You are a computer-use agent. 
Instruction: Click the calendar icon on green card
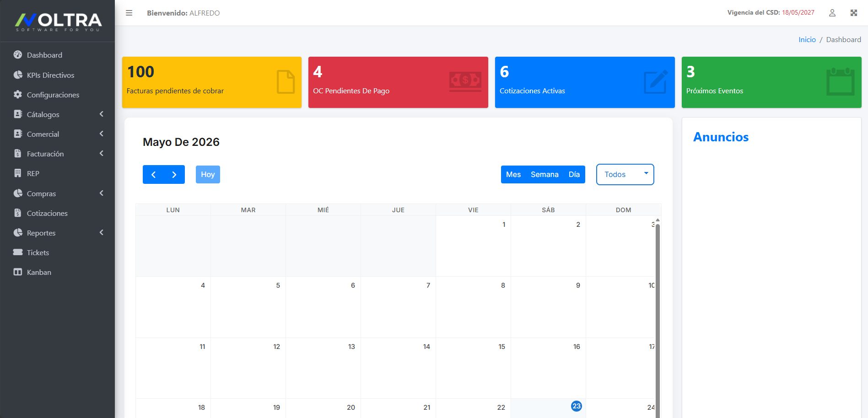click(841, 81)
